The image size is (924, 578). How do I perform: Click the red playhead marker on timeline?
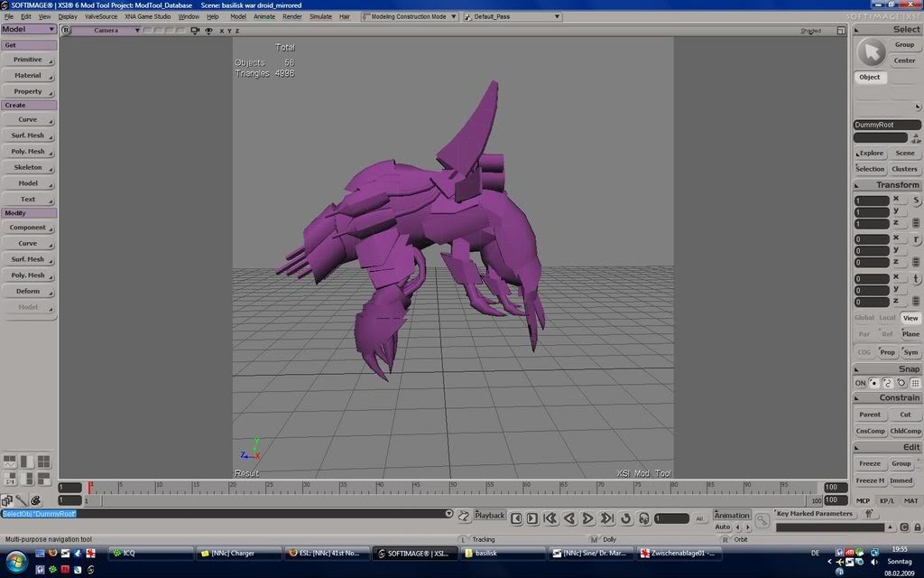tap(90, 487)
